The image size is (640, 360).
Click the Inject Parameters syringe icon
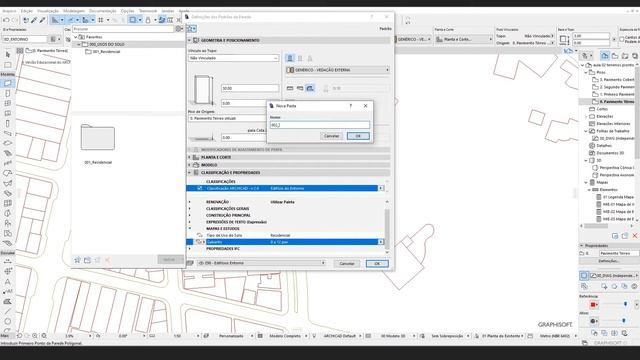[x=42, y=20]
